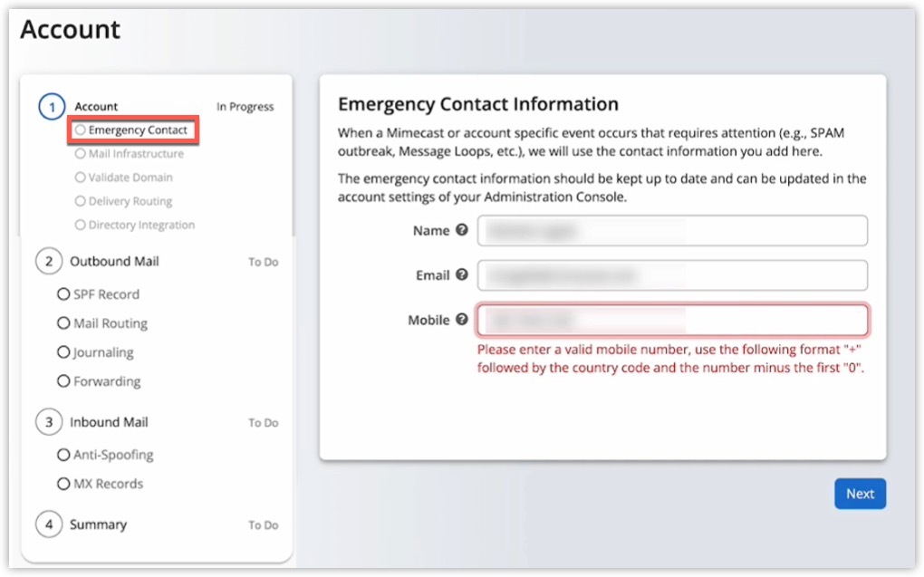Click the In Progress status label
Viewport: 924px width, 577px height.
pos(245,106)
